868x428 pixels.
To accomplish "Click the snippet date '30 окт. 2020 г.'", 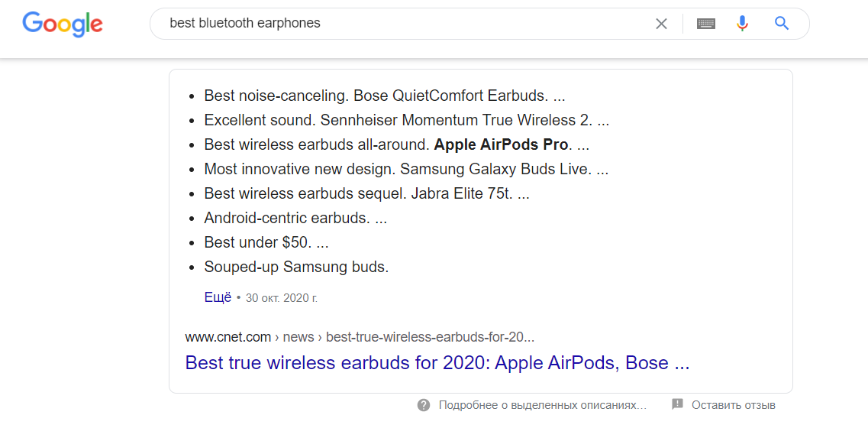I will 282,298.
